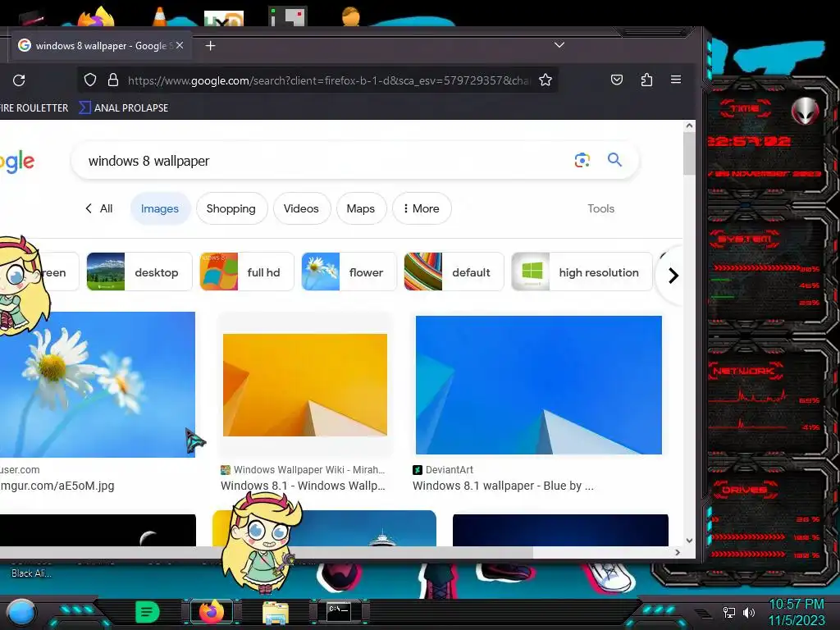The width and height of the screenshot is (840, 630).
Task: Reload the page with the refresh icon
Action: point(20,80)
